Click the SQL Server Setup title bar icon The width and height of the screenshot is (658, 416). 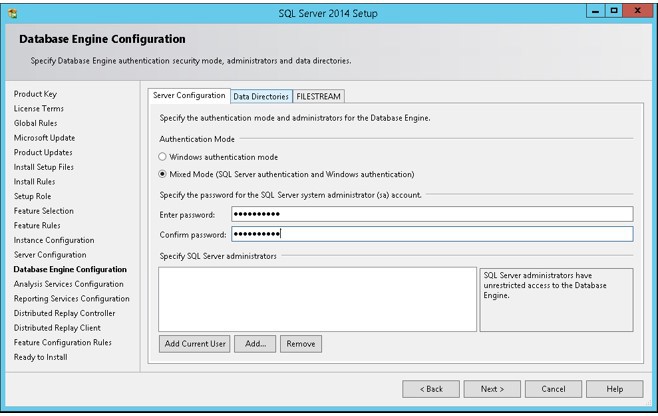pyautogui.click(x=12, y=11)
